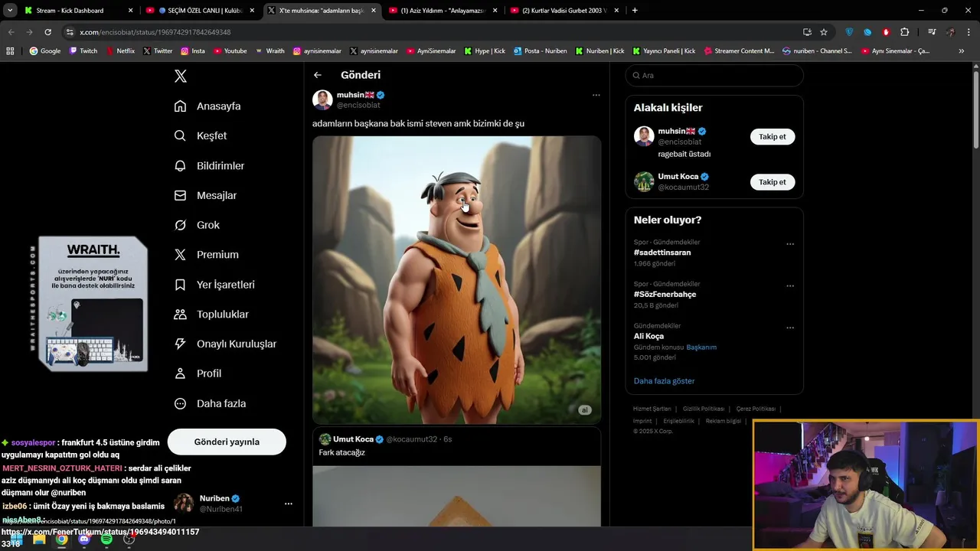Click the address bar URL
Viewport: 980px width, 551px height.
155,32
